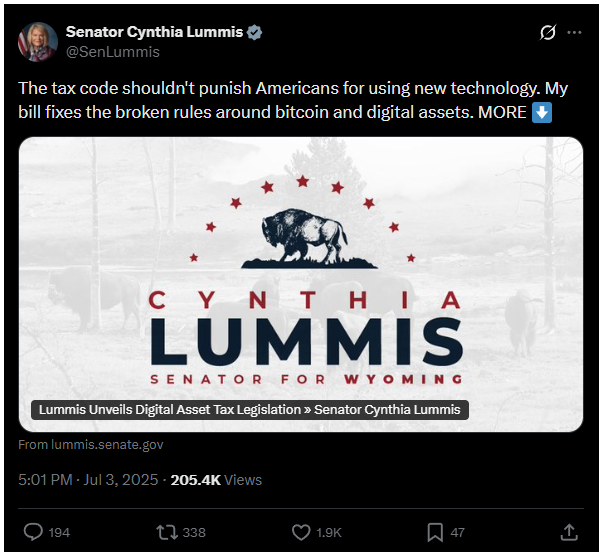Click the @SenLummis handle
The width and height of the screenshot is (603, 556).
coord(112,51)
